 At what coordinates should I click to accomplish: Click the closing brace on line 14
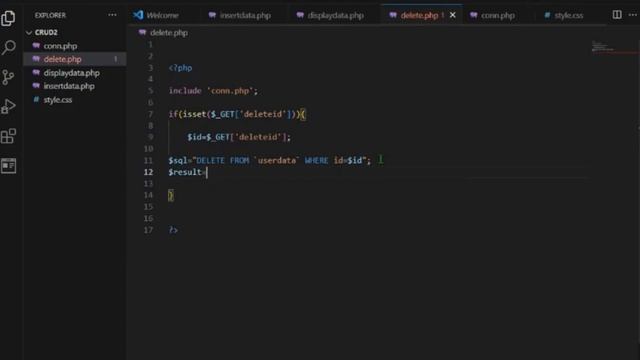[x=171, y=196]
